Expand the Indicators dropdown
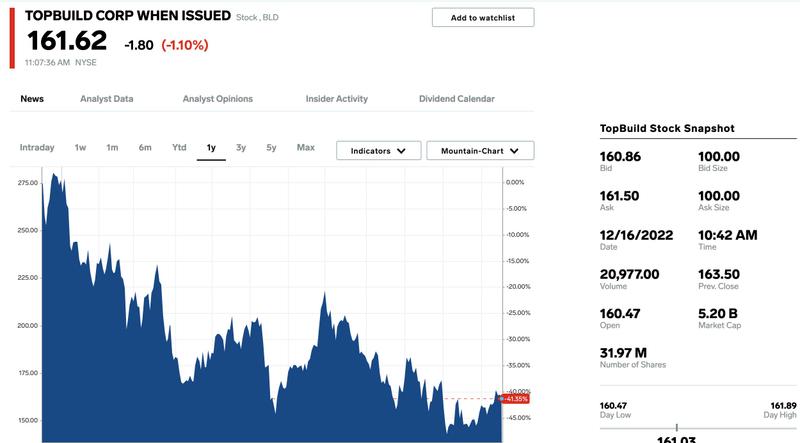Screen dimensions: 800x443 pyautogui.click(x=379, y=151)
